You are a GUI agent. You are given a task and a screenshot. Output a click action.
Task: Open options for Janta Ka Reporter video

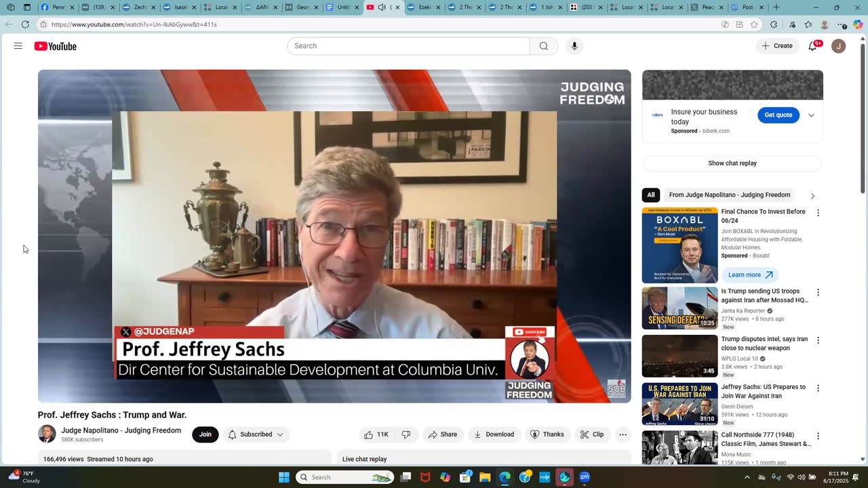pyautogui.click(x=818, y=292)
